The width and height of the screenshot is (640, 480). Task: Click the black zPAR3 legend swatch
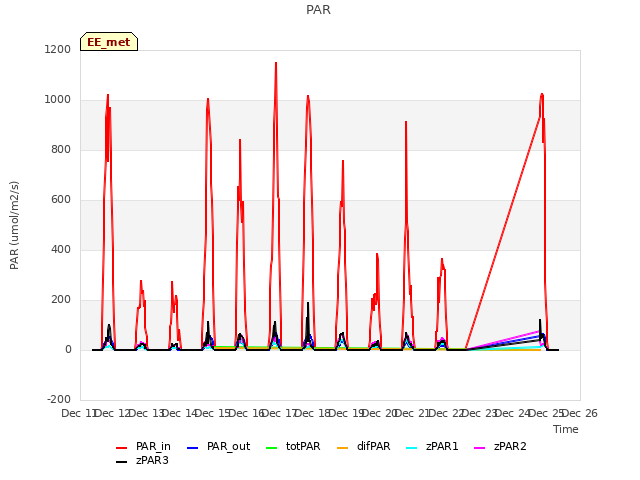(122, 462)
